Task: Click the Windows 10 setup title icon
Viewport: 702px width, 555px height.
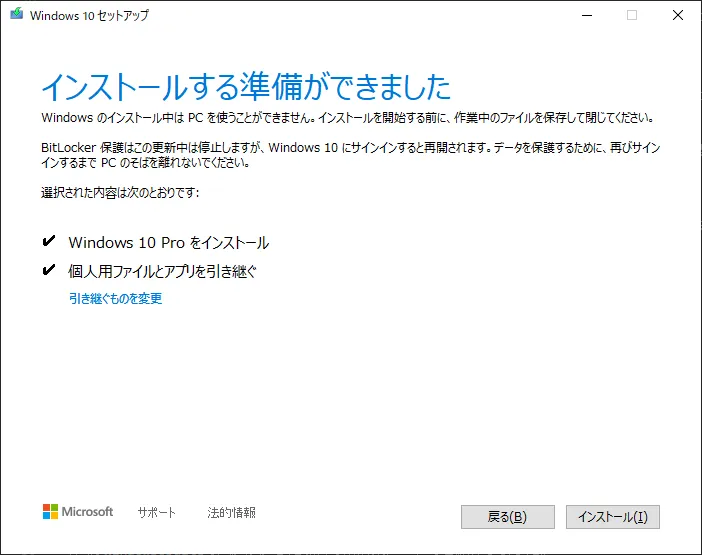Action: coord(17,14)
